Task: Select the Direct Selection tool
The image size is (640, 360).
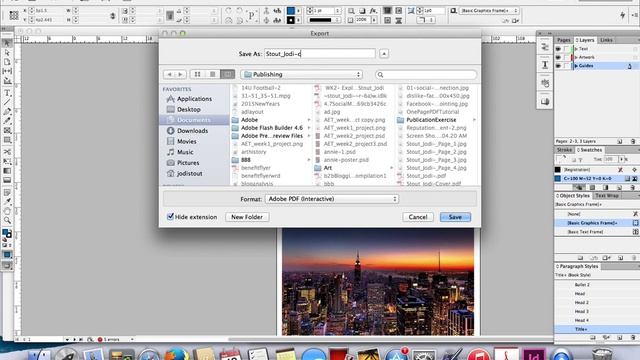Action: [x=7, y=53]
